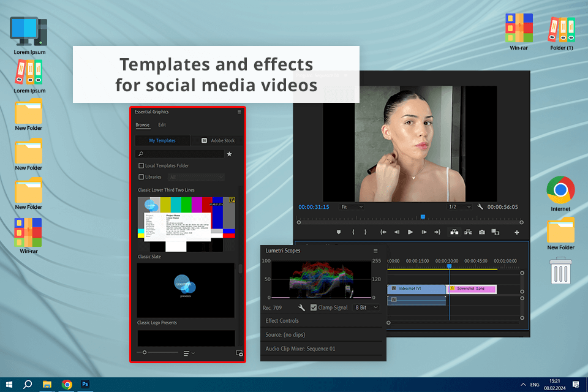Screen dimensions: 588x392
Task: Click the Lift button in Program monitor
Action: click(454, 232)
